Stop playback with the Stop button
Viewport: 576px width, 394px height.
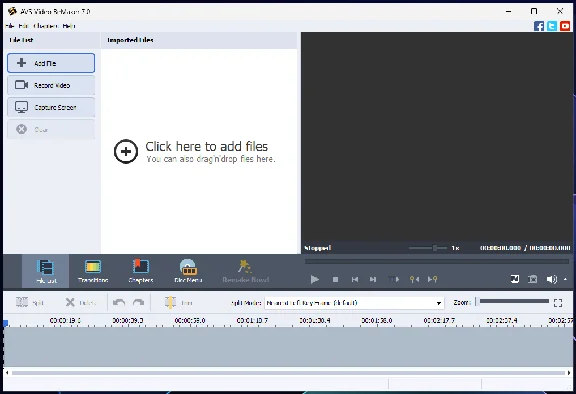(x=335, y=279)
